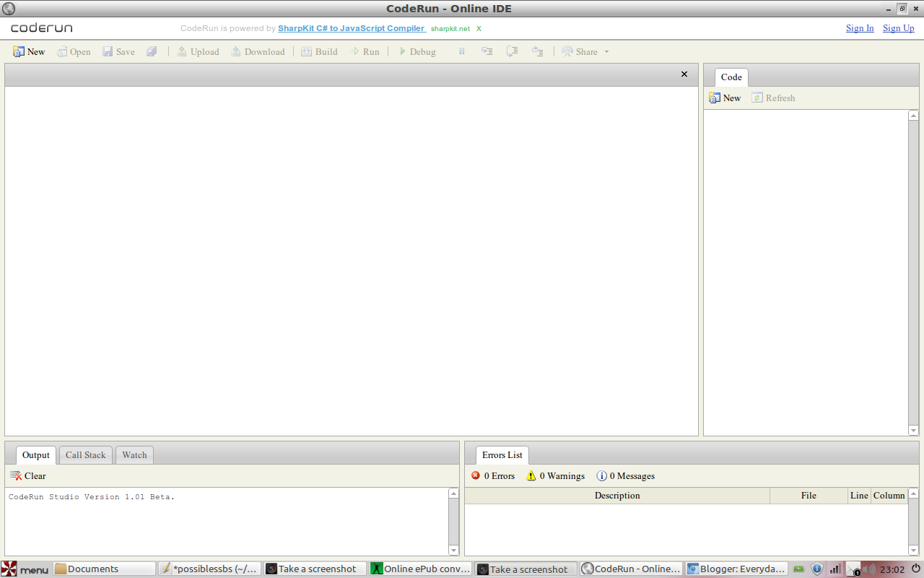Viewport: 924px width, 578px height.
Task: Click New in the Code panel
Action: pyautogui.click(x=725, y=98)
